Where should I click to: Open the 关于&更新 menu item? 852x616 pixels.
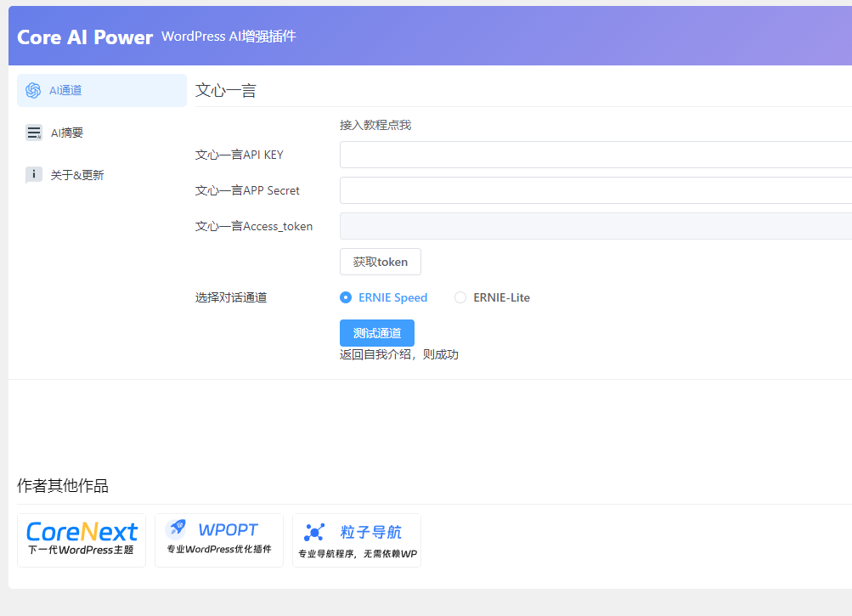(x=102, y=174)
